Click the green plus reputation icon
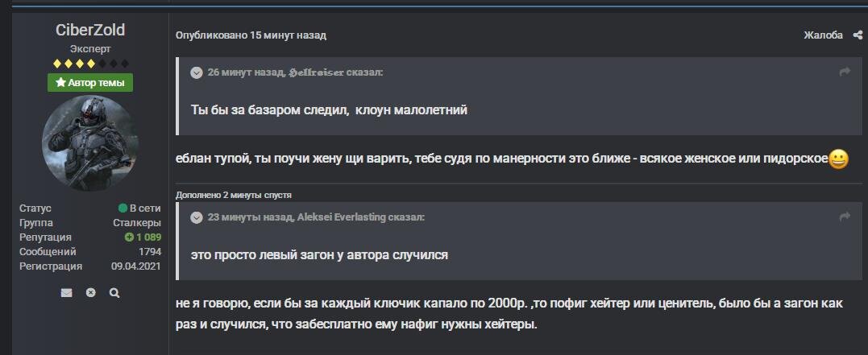The image size is (868, 355). point(129,237)
